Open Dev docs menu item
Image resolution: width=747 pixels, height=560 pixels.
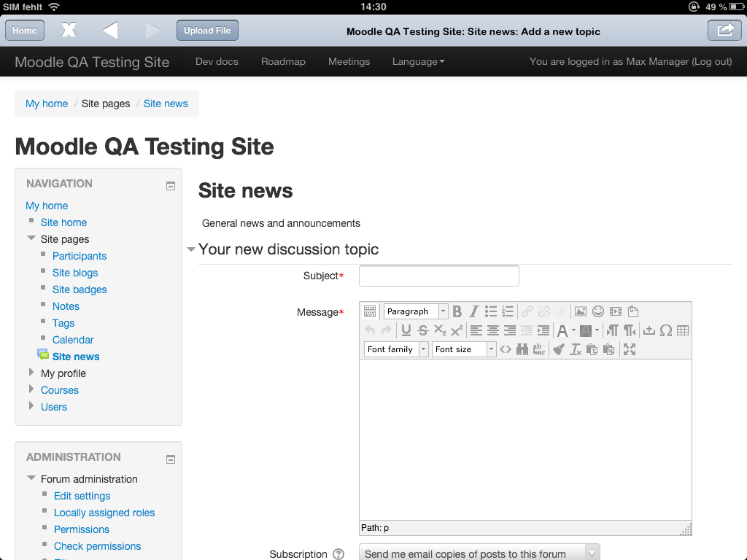[x=217, y=62]
